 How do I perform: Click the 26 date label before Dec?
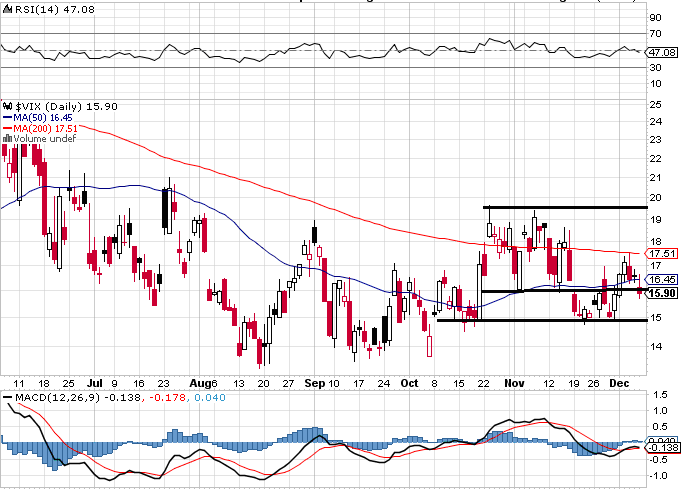click(x=594, y=384)
